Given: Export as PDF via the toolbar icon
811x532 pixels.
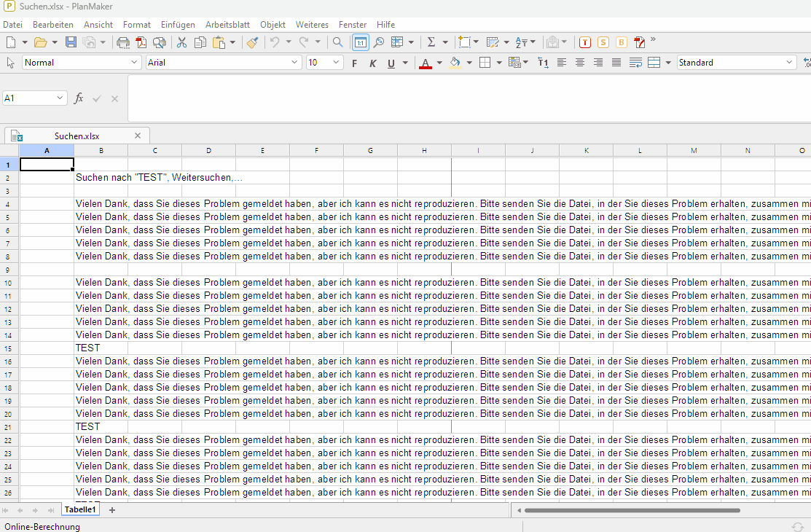Looking at the screenshot, I should pyautogui.click(x=141, y=42).
